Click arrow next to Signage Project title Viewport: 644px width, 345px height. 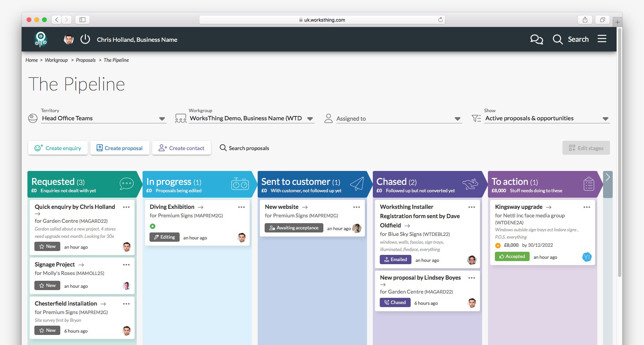[81, 265]
